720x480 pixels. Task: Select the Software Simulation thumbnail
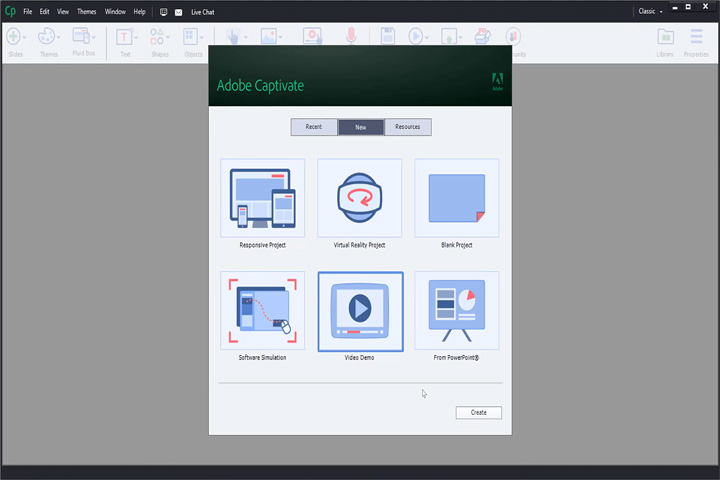(x=263, y=311)
